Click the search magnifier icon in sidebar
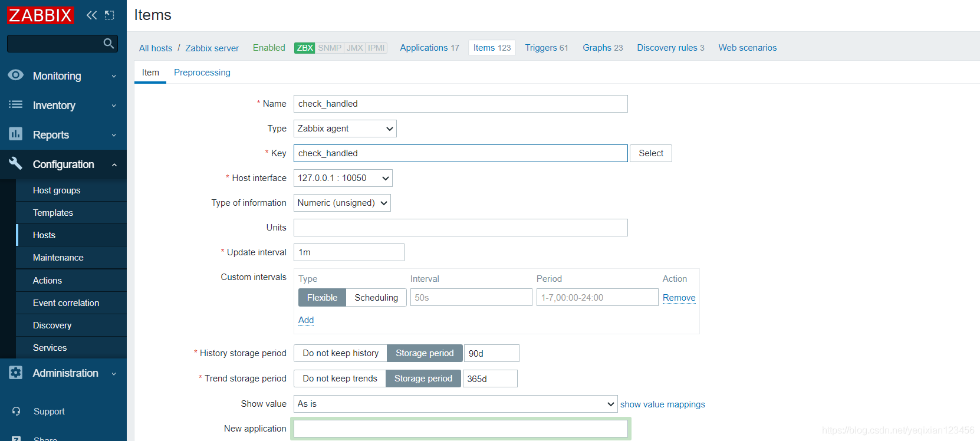The width and height of the screenshot is (980, 441). click(x=108, y=43)
